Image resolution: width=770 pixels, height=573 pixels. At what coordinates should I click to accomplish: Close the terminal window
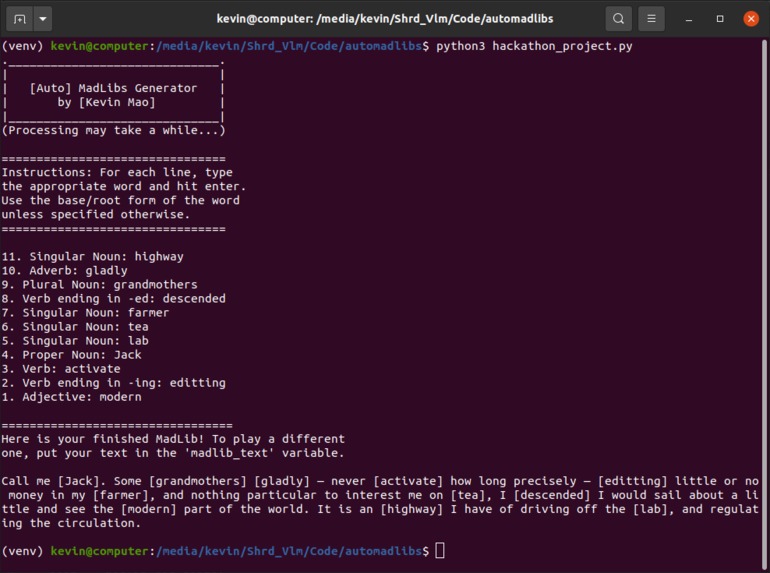(x=751, y=19)
